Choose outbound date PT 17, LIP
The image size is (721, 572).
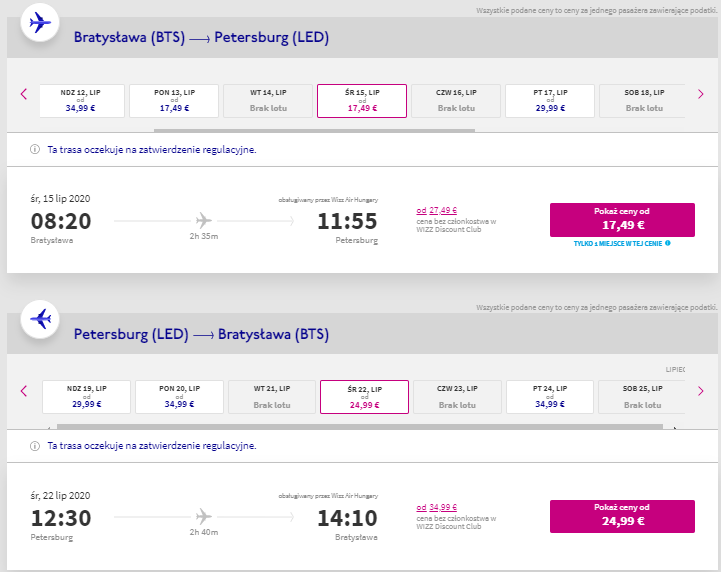[x=550, y=101]
